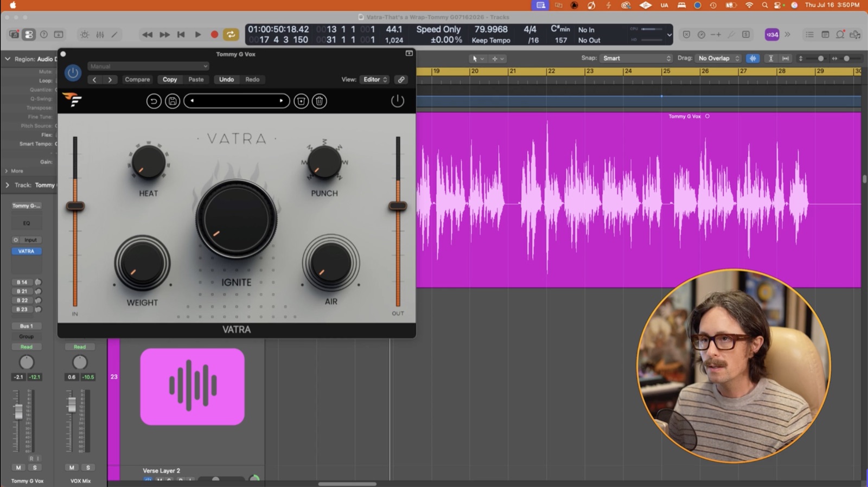Open the Manual preset dropdown in plugin header

pyautogui.click(x=148, y=66)
